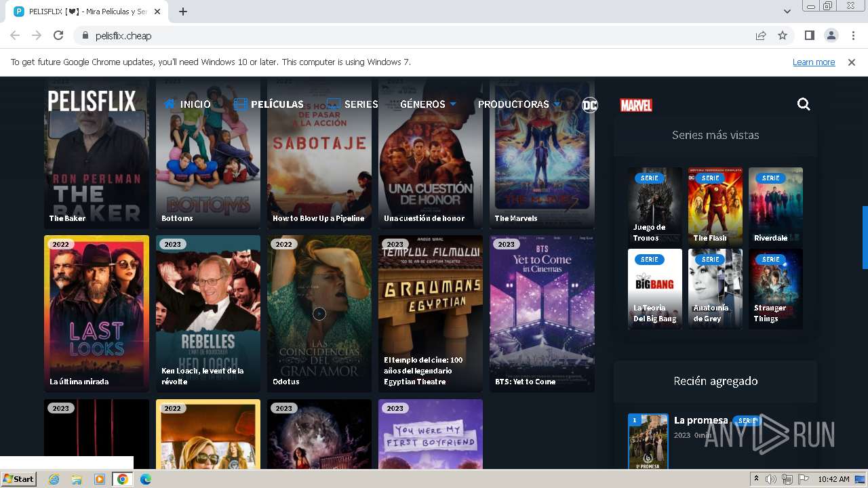Open The Flash series thumbnail
Screen dimensions: 868x488
click(x=715, y=205)
